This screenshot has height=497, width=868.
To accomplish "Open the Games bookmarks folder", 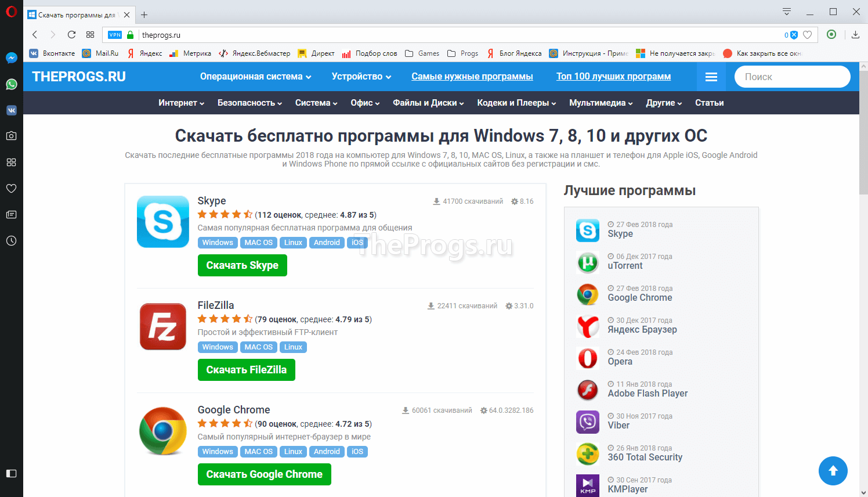I will click(422, 53).
